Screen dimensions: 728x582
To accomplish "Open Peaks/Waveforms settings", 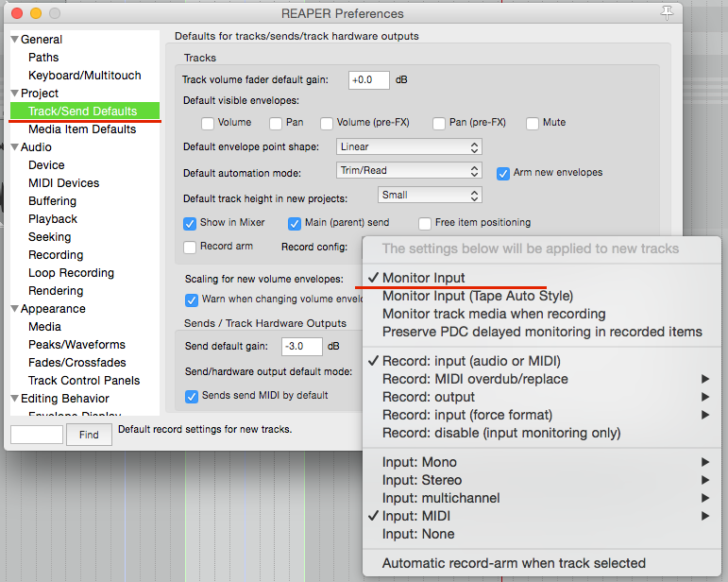I will [77, 345].
